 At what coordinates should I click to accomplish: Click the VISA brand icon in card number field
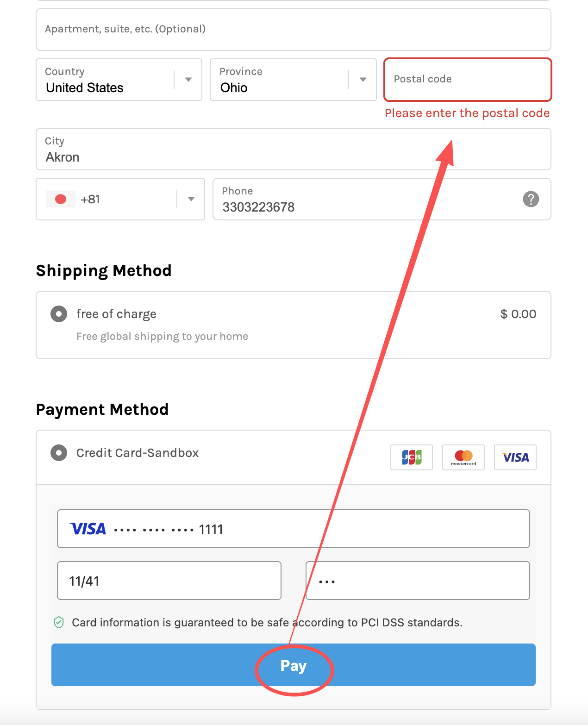(88, 529)
